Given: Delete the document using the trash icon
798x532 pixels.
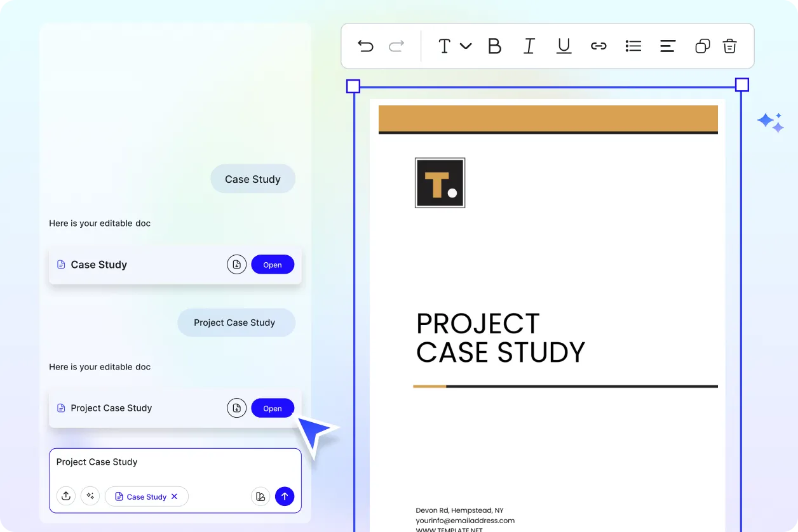Looking at the screenshot, I should point(729,46).
